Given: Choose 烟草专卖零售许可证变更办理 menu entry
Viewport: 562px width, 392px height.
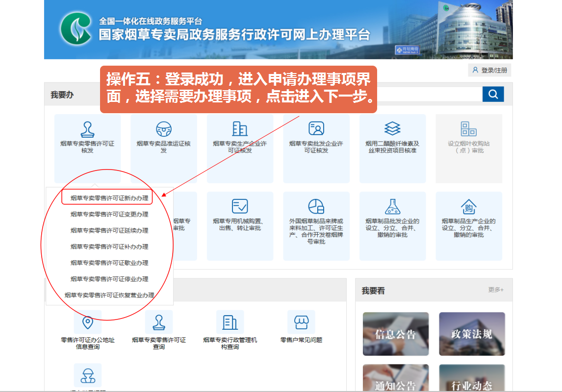Looking at the screenshot, I should point(109,214).
